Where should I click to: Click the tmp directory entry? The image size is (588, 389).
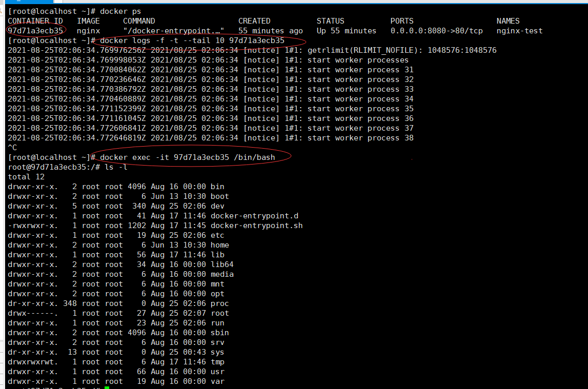coord(217,362)
